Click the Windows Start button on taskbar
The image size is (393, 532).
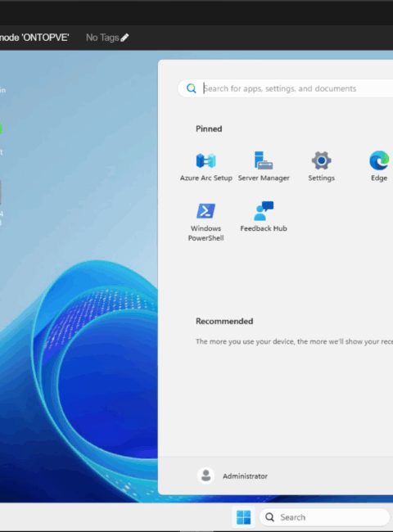pos(243,517)
